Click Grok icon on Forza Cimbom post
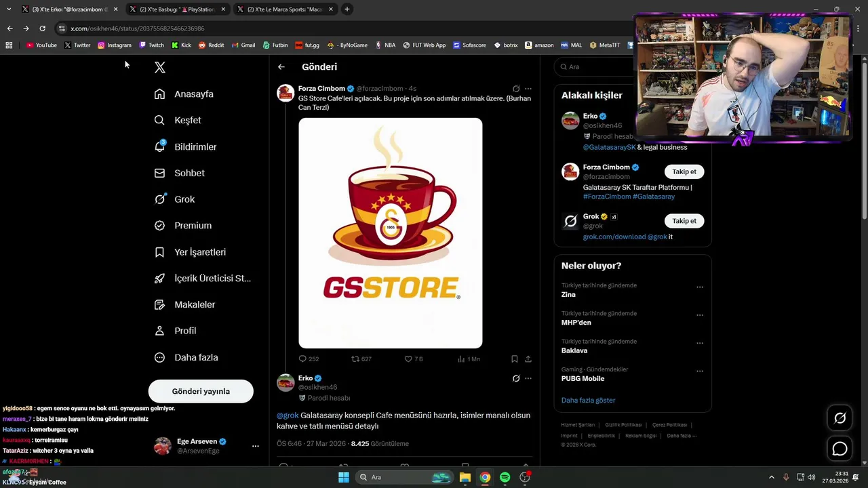 (x=516, y=89)
